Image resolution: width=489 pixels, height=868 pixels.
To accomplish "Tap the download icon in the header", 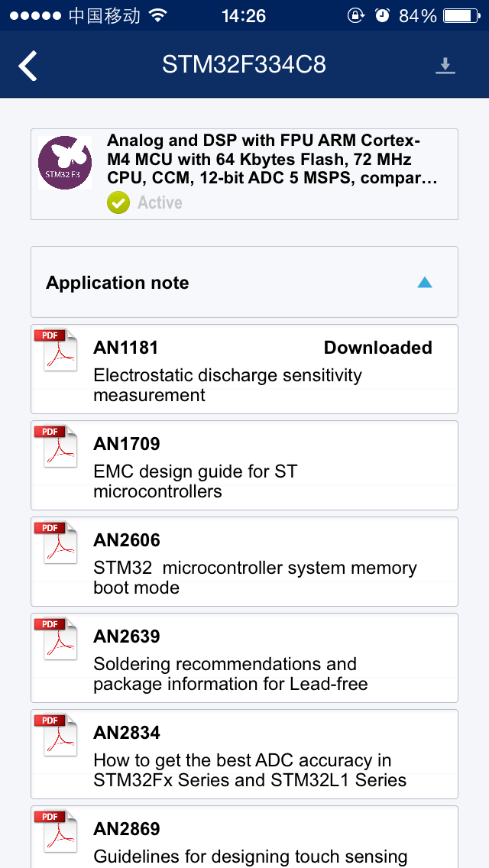I will (x=445, y=66).
